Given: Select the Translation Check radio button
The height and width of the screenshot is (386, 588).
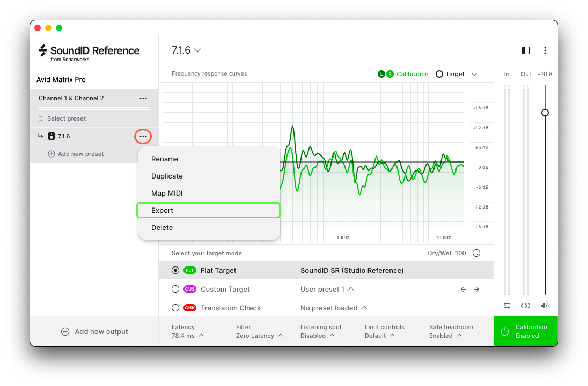Looking at the screenshot, I should (175, 308).
